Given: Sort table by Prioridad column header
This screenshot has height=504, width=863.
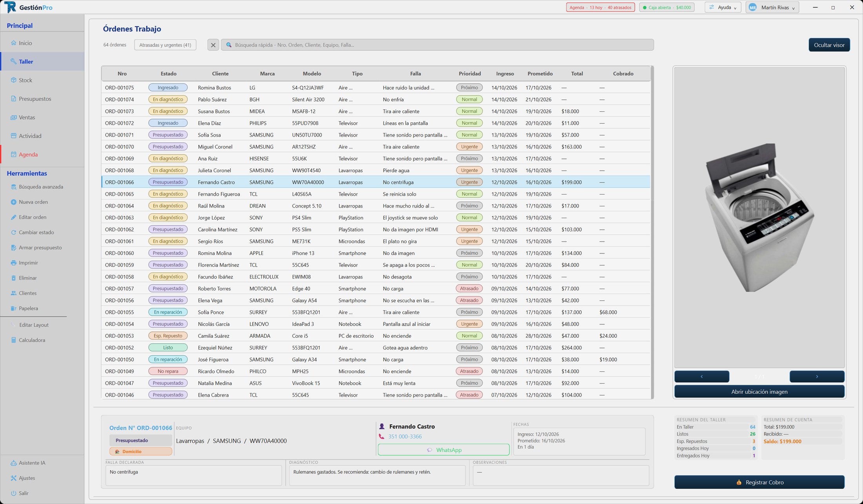Looking at the screenshot, I should (470, 74).
